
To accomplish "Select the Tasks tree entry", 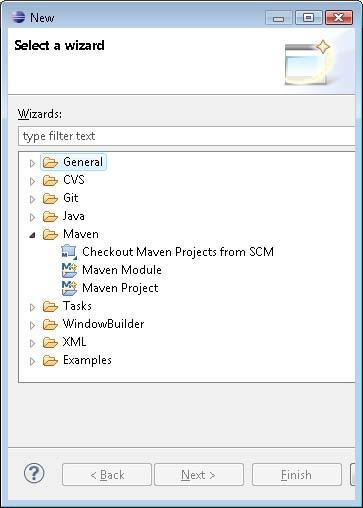I will pos(77,306).
